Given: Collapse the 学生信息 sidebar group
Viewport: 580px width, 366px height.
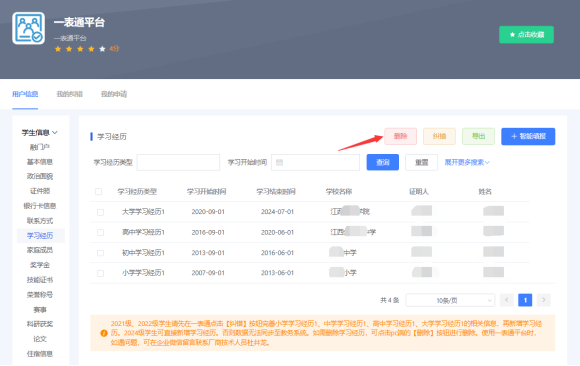Looking at the screenshot, I should click(x=40, y=132).
